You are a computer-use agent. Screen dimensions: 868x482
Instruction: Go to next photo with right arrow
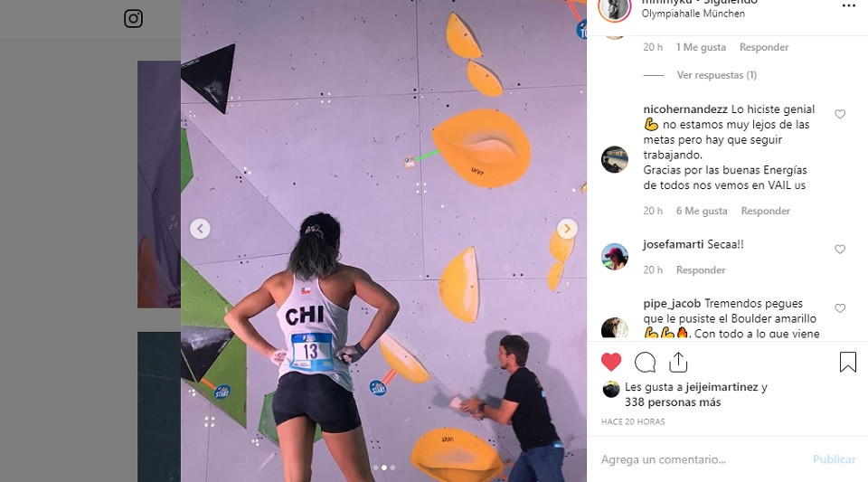coord(567,229)
